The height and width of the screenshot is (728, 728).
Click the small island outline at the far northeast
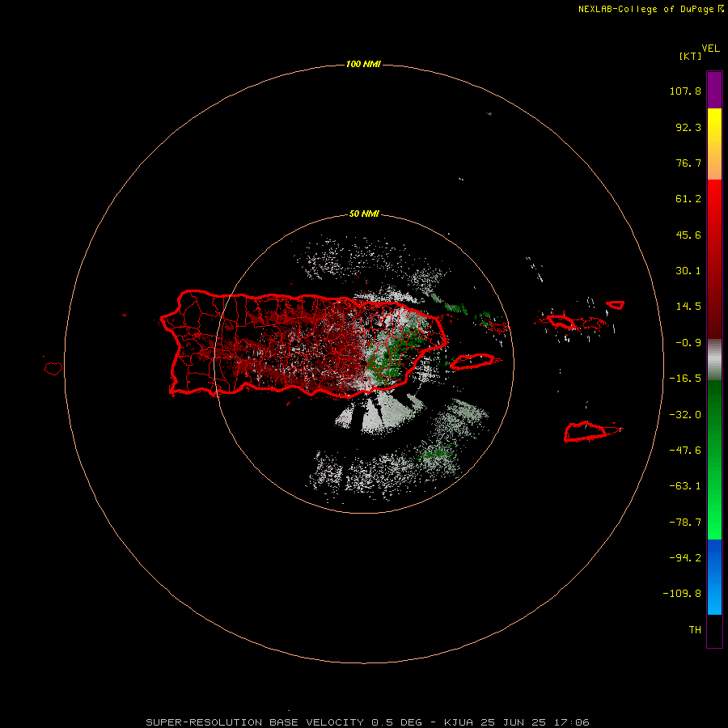pyautogui.click(x=616, y=305)
